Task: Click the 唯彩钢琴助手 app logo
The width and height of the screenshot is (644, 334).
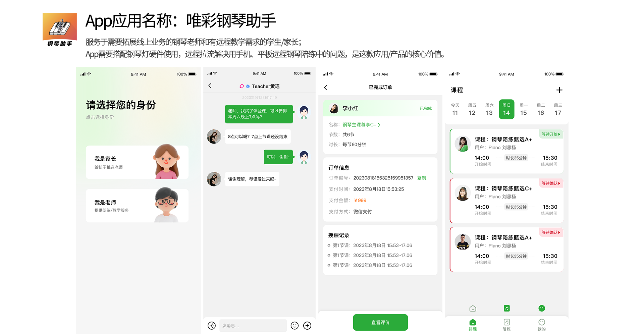Action: 60,30
